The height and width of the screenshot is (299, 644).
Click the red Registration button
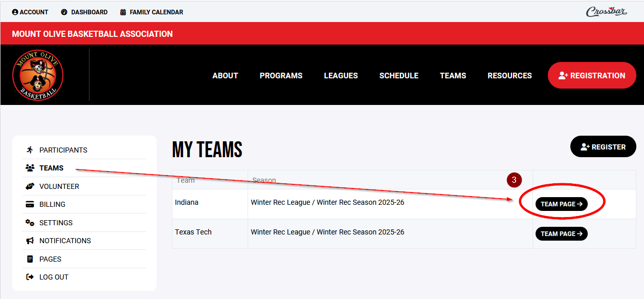[x=592, y=75]
